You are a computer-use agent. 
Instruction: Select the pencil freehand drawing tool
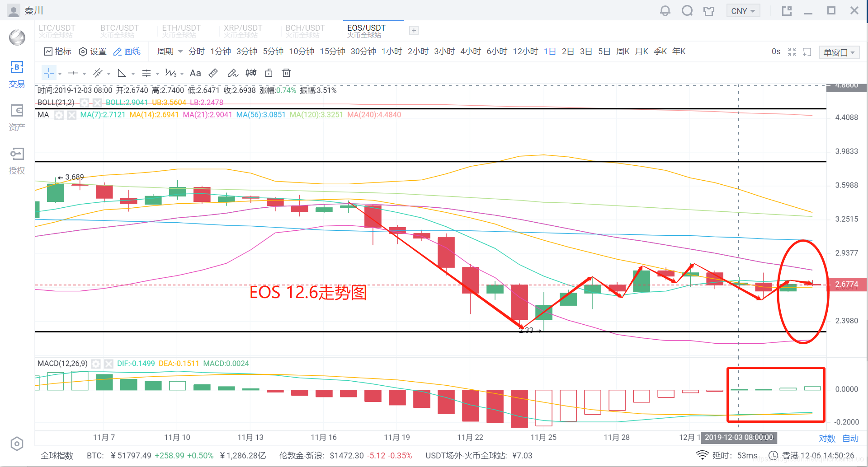point(232,73)
